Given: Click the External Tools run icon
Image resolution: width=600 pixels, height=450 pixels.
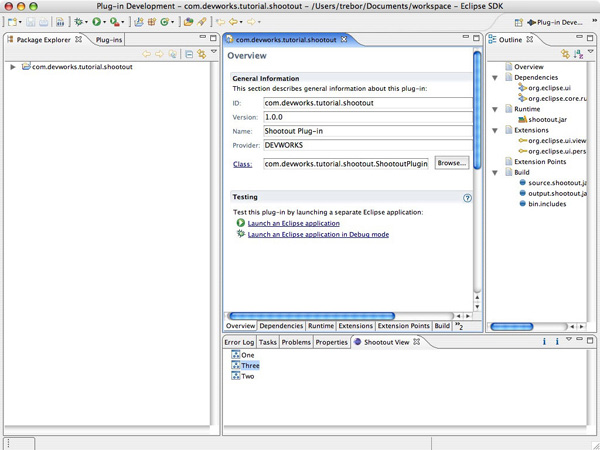Looking at the screenshot, I should [x=114, y=22].
